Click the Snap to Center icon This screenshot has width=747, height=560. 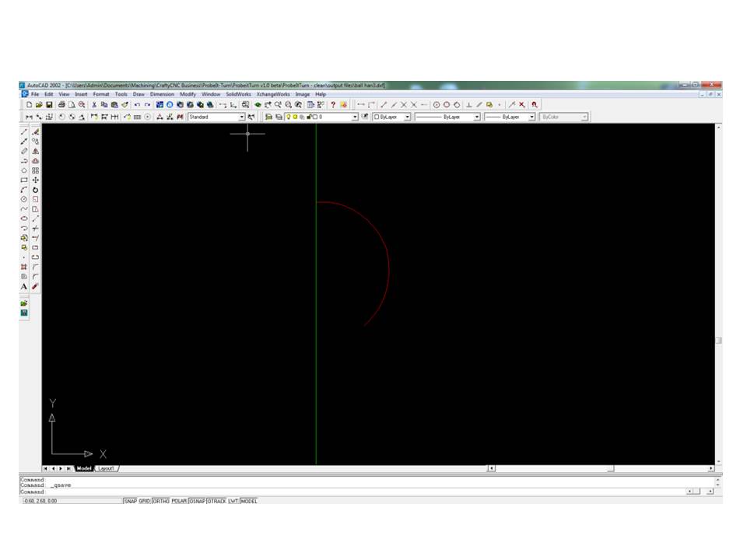[437, 105]
